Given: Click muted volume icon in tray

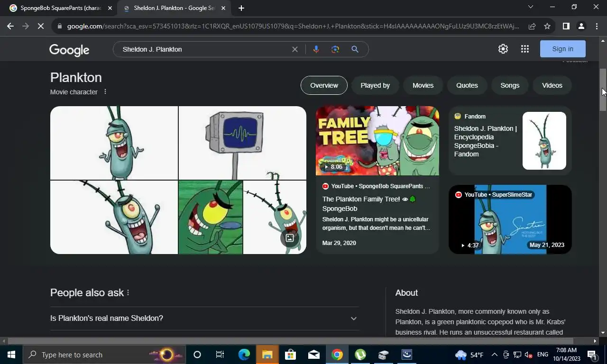Looking at the screenshot, I should click(x=528, y=355).
